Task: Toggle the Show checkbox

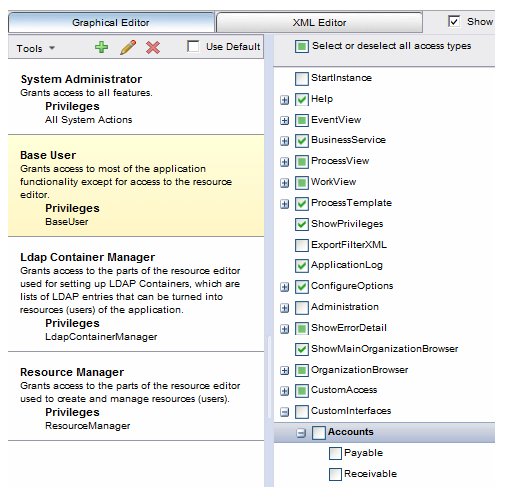Action: point(454,21)
